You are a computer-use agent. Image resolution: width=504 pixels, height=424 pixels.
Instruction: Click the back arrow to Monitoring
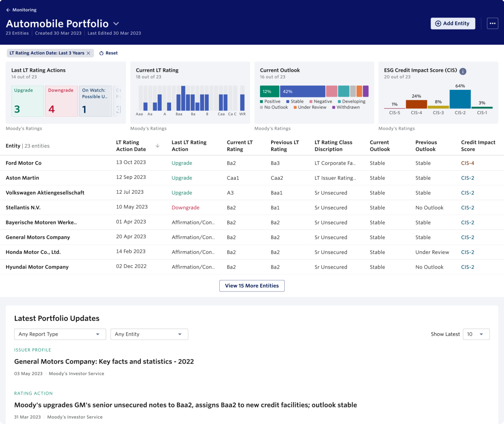pos(8,10)
